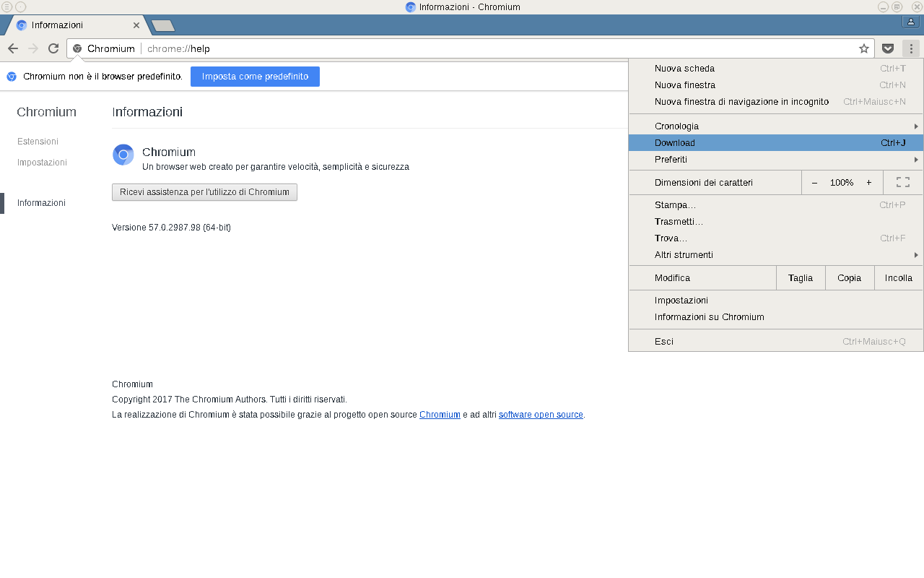Expand the Altri strumenti submenu

(x=776, y=255)
